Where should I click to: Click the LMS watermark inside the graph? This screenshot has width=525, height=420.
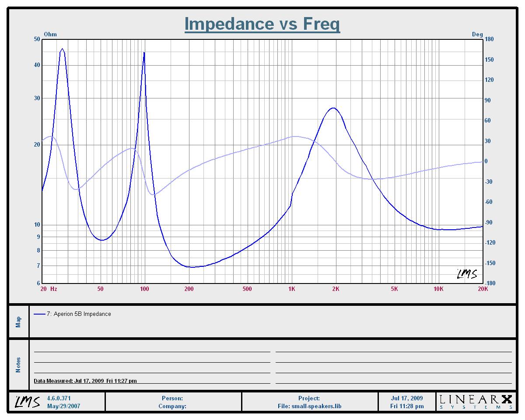[467, 274]
